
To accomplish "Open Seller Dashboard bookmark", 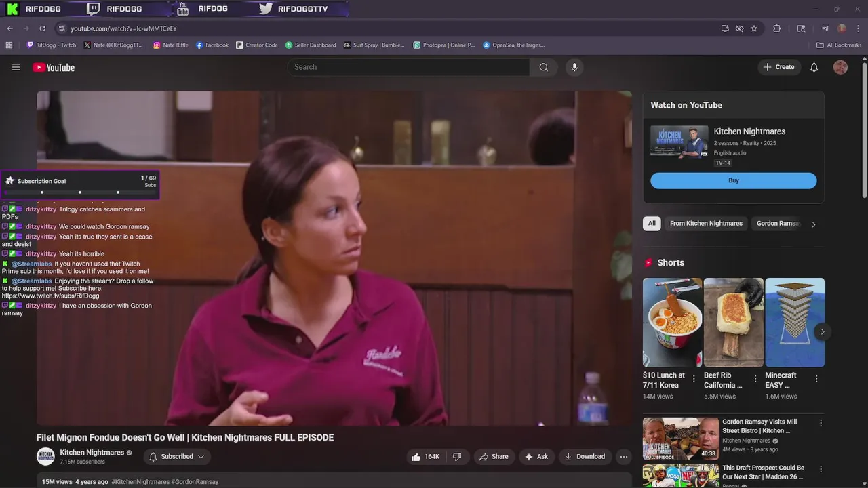I will tap(311, 45).
